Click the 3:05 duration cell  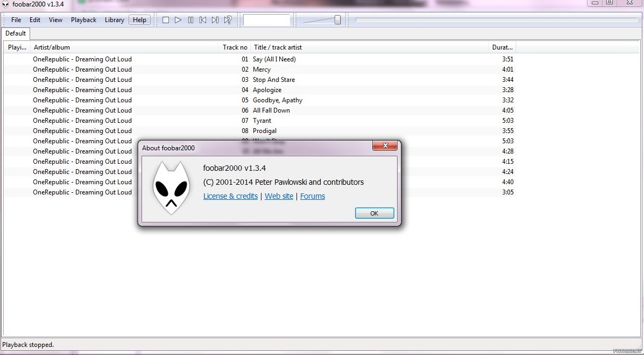tap(508, 192)
